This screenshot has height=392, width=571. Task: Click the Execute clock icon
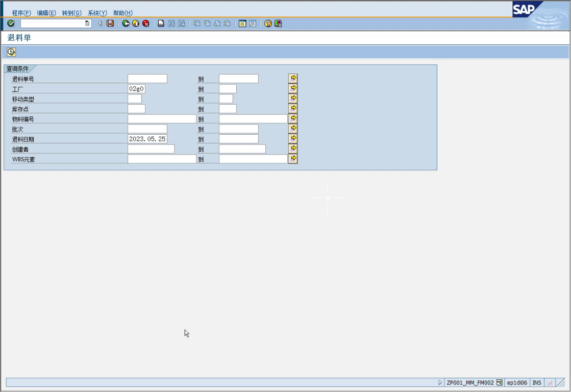[11, 52]
